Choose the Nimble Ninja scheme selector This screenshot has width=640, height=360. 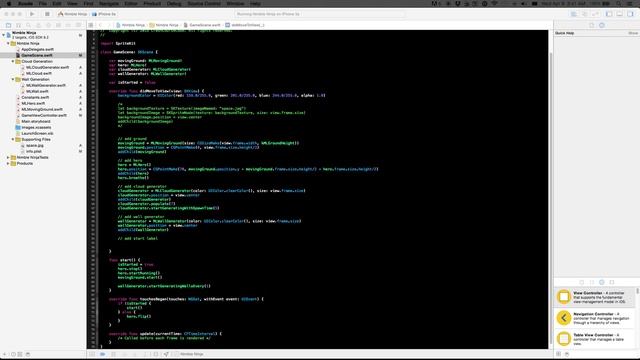coord(73,14)
